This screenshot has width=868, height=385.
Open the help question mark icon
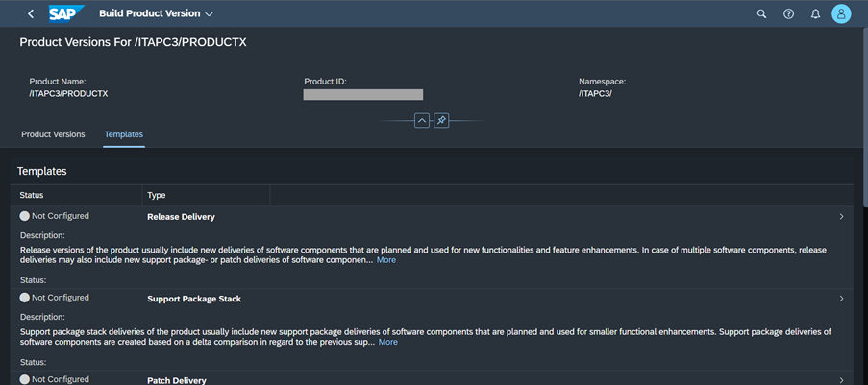788,13
